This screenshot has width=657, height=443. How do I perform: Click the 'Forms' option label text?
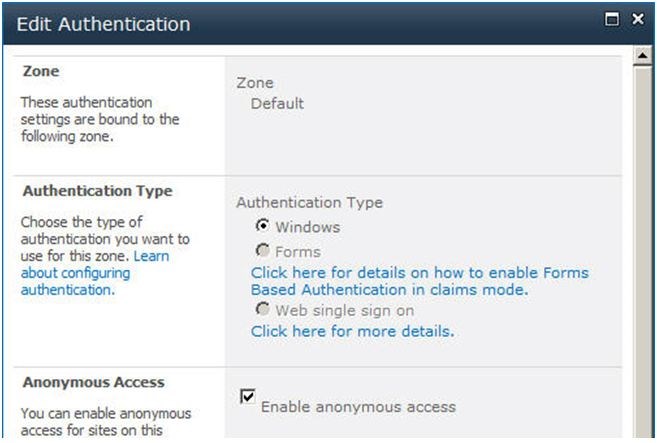coord(298,252)
